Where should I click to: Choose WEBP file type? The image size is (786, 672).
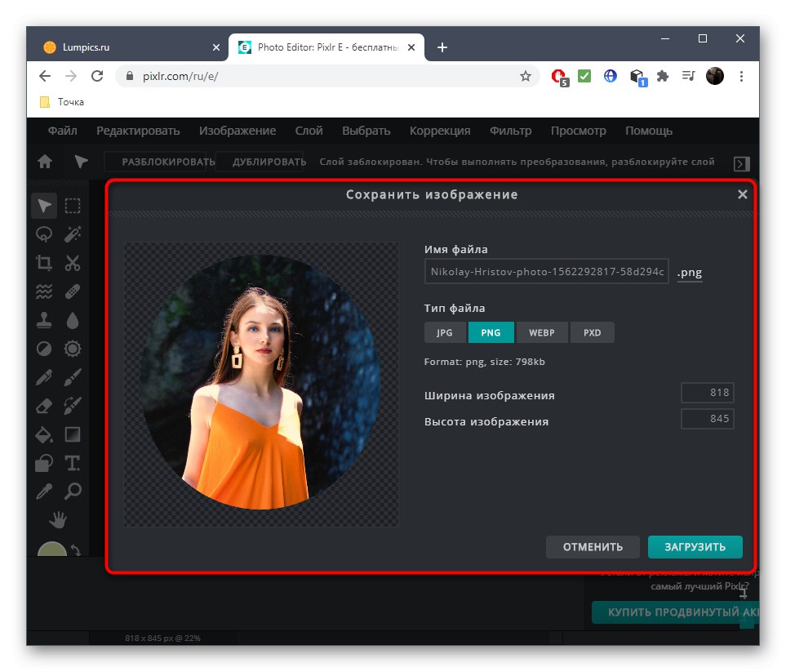coord(542,332)
